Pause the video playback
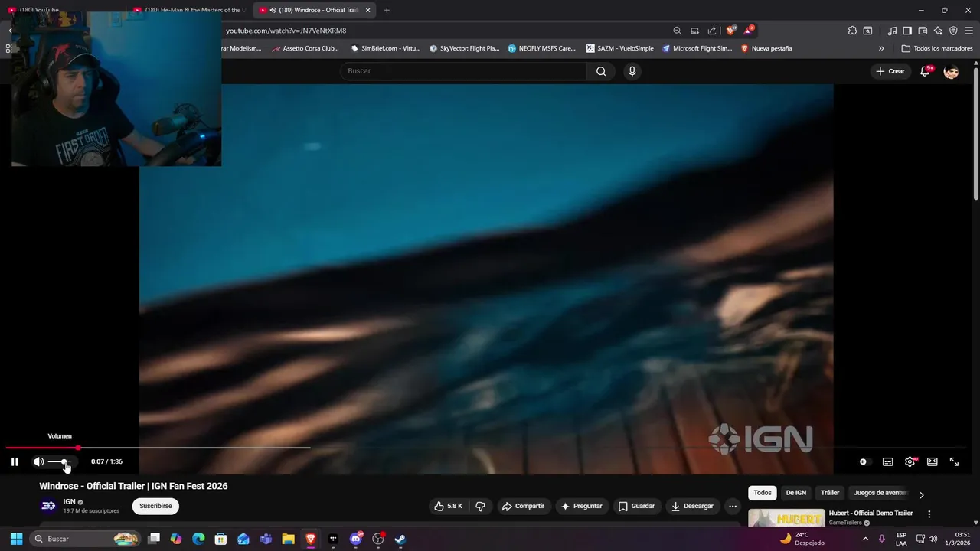The height and width of the screenshot is (551, 980). point(15,461)
